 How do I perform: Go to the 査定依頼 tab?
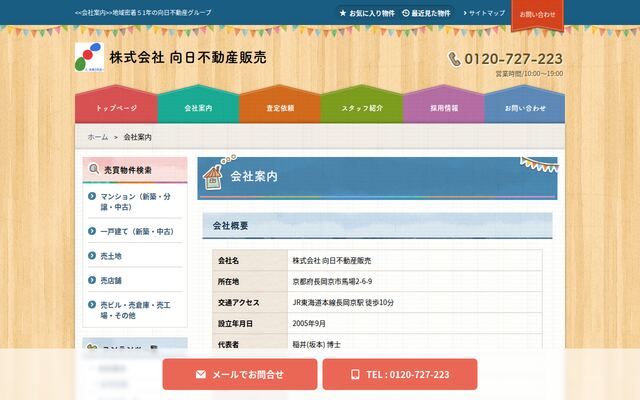point(280,104)
